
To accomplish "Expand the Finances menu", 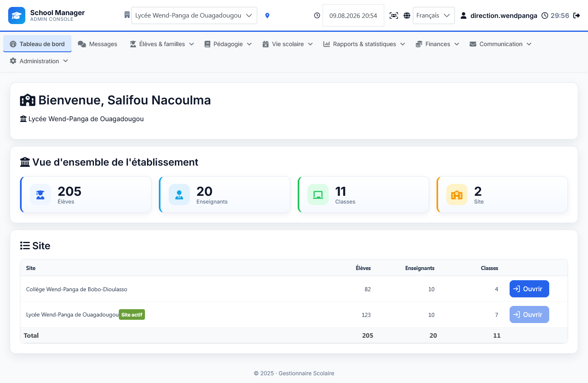I will pyautogui.click(x=437, y=44).
